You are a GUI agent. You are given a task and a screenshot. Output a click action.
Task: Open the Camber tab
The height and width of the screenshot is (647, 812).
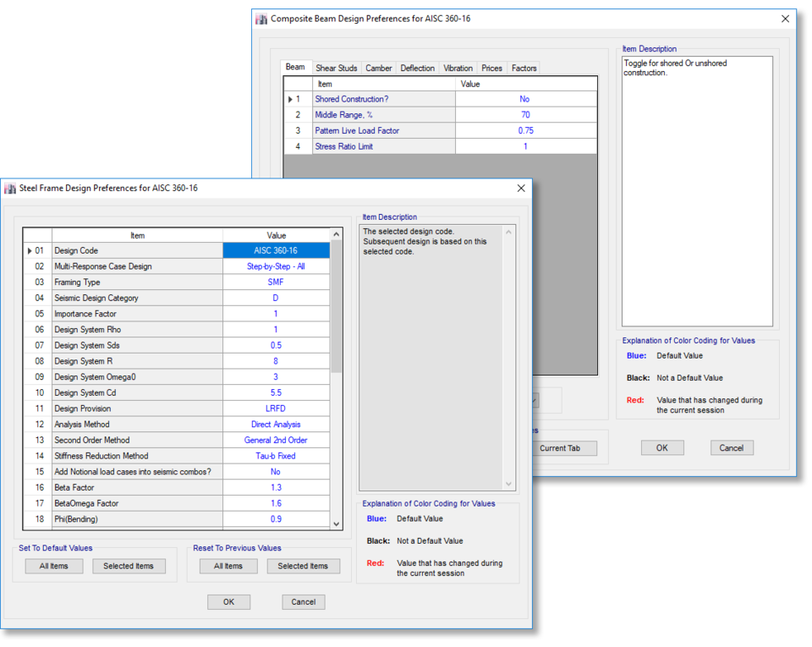pyautogui.click(x=378, y=68)
